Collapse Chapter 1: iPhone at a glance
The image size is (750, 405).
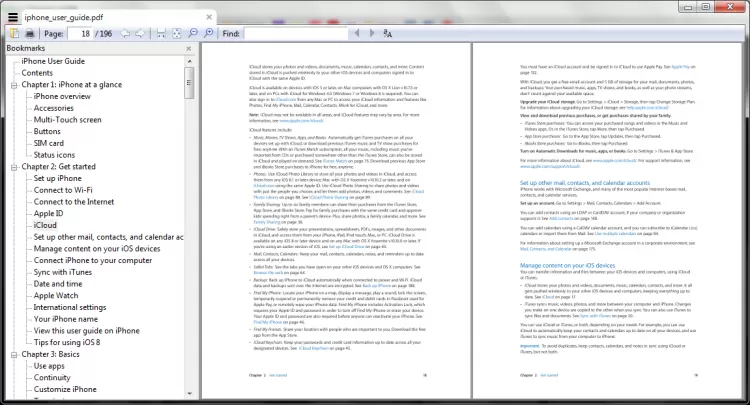[x=14, y=85]
